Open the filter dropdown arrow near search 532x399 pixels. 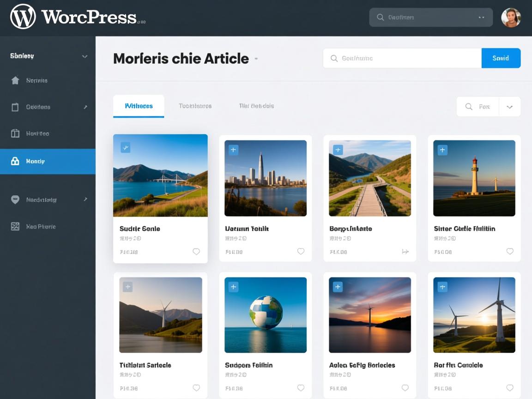(x=509, y=107)
